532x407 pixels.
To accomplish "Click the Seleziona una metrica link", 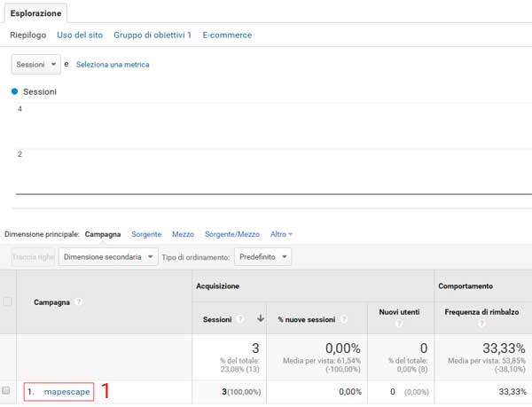I will click(113, 65).
